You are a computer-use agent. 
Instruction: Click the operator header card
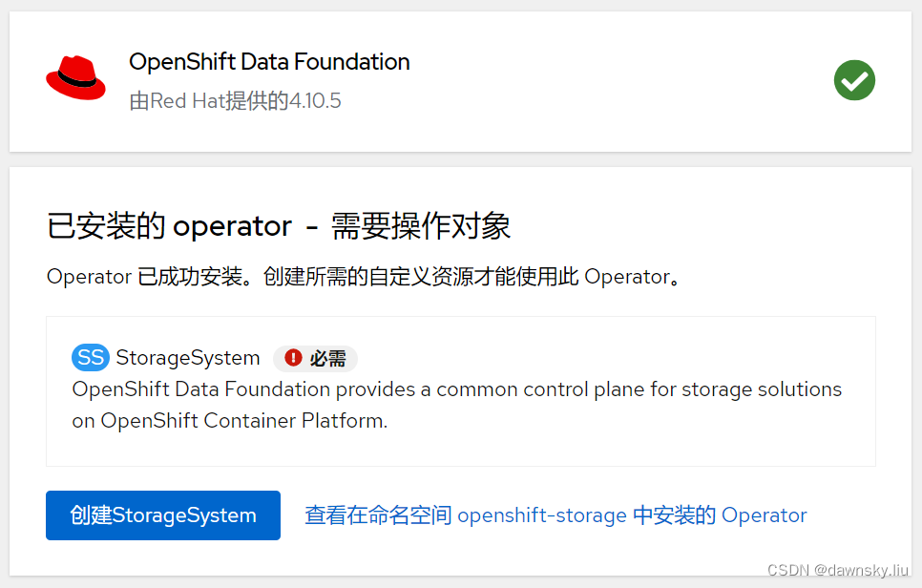461,81
